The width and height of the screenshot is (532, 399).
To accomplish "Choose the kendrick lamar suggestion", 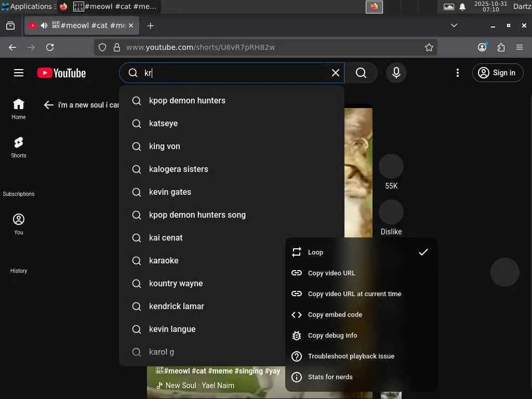I will pyautogui.click(x=203, y=307).
